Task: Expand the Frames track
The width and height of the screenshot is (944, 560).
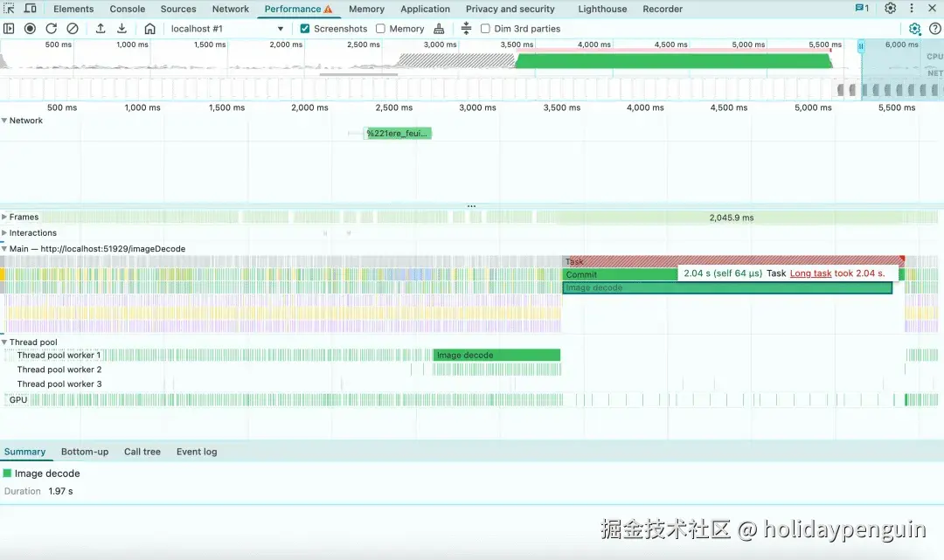Action: 4,217
